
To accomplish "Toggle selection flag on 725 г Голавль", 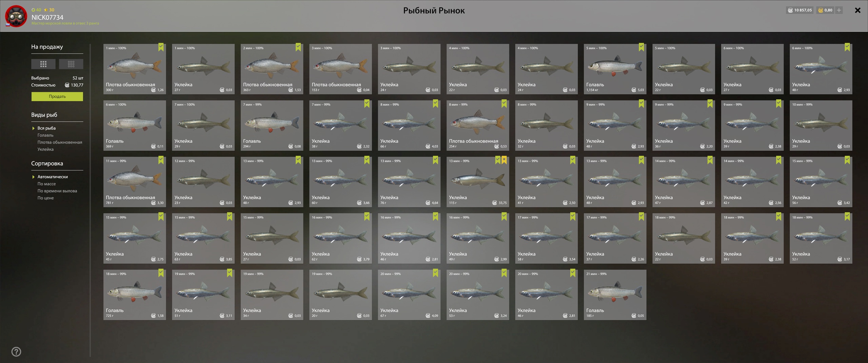I will tap(161, 273).
